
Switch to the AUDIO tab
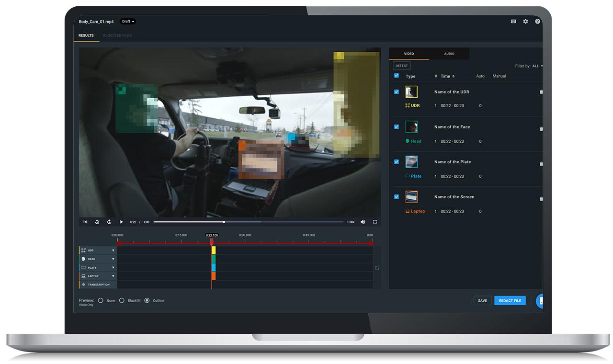point(449,53)
